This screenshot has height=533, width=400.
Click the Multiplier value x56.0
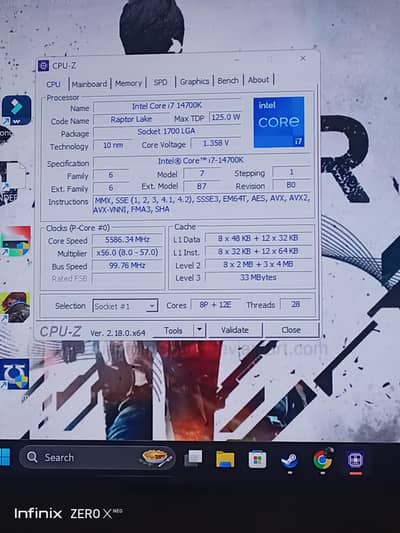pos(127,253)
